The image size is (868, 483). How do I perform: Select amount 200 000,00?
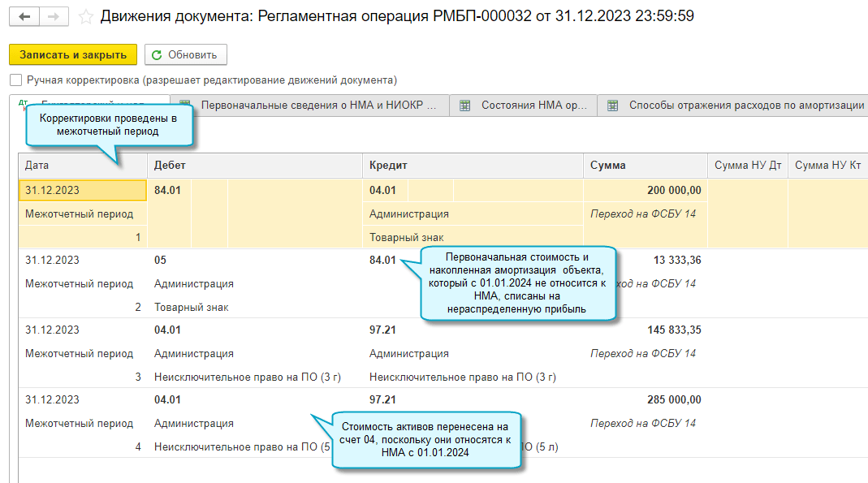674,190
